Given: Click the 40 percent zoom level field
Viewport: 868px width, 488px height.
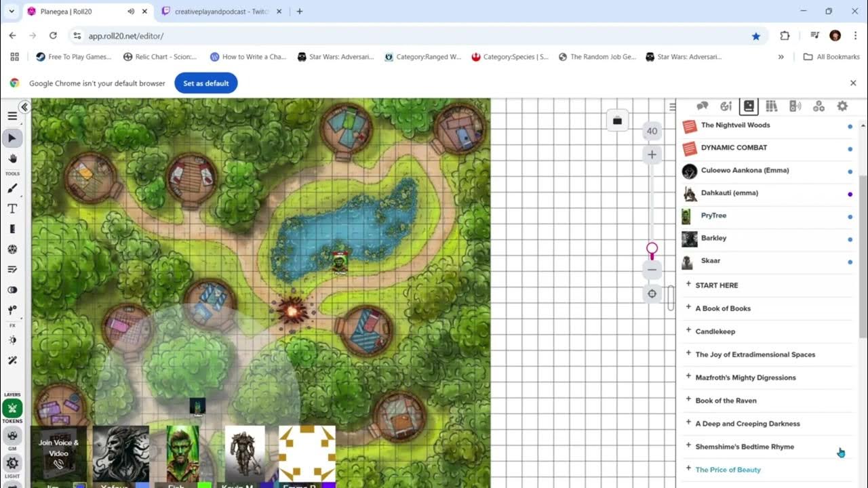Looking at the screenshot, I should (x=652, y=131).
